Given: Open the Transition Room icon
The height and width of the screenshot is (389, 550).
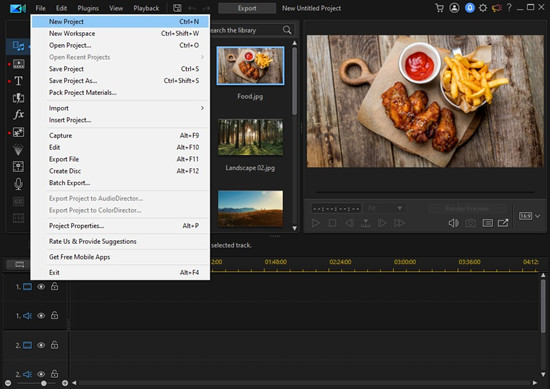Looking at the screenshot, I should [18, 98].
